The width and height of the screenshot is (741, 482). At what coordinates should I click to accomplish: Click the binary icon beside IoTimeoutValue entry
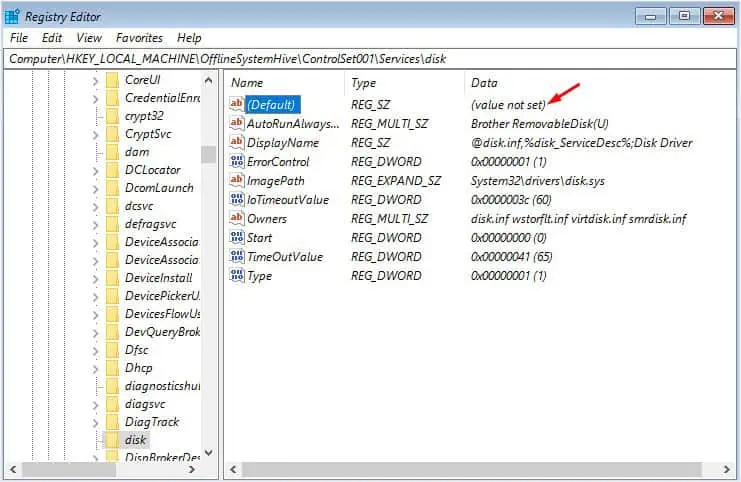pos(236,199)
